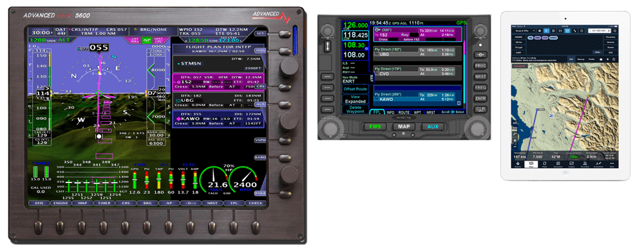Select the 118.425 standby COM frequency
The height and width of the screenshot is (252, 644).
click(x=355, y=35)
